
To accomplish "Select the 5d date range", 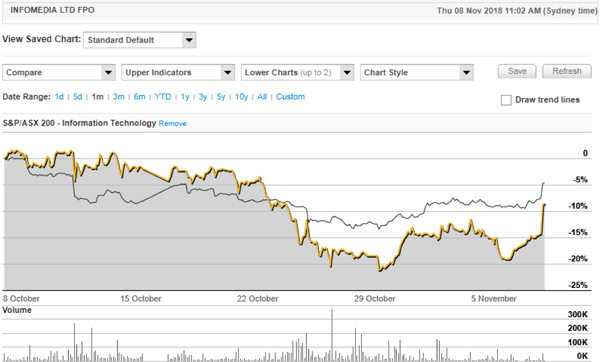I will [x=78, y=97].
